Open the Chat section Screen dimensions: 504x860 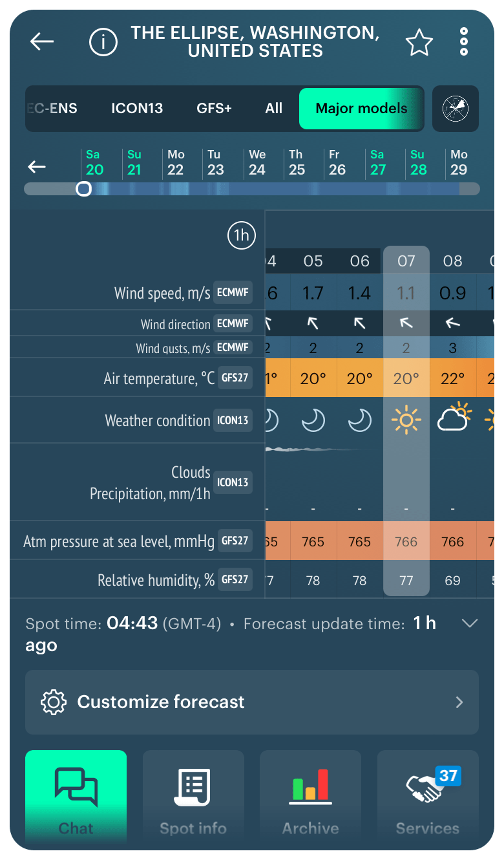(76, 795)
